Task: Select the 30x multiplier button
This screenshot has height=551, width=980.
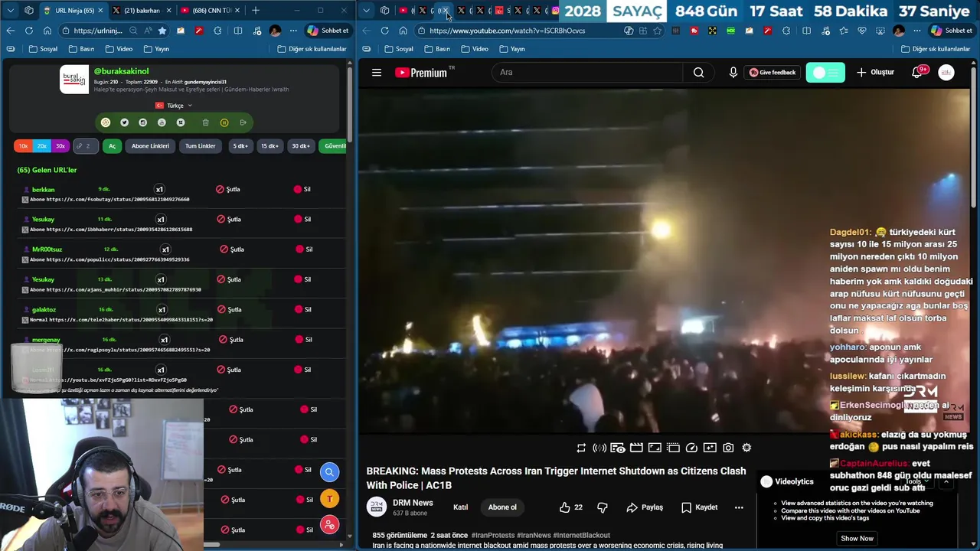Action: (60, 146)
